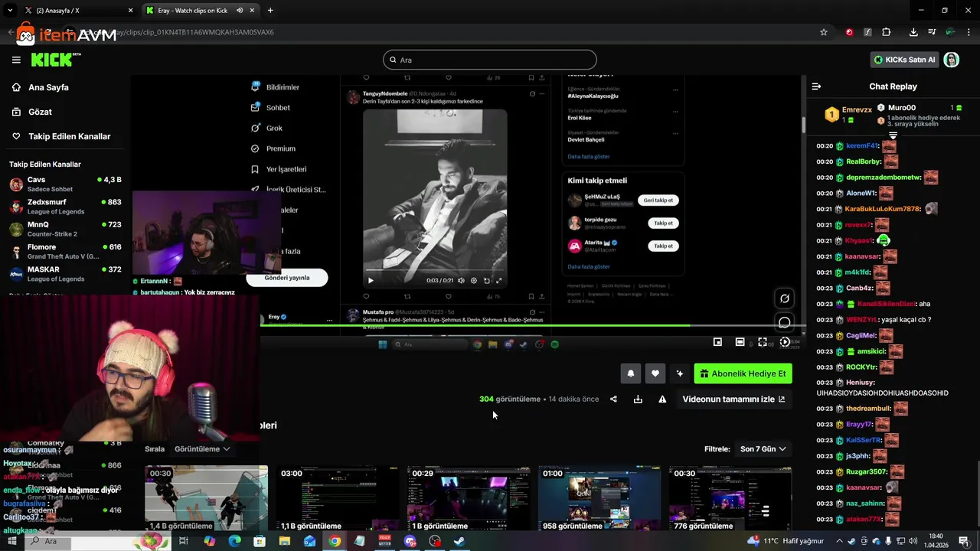Click Muro00 gifter name in chat
The width and height of the screenshot is (980, 551).
click(902, 108)
